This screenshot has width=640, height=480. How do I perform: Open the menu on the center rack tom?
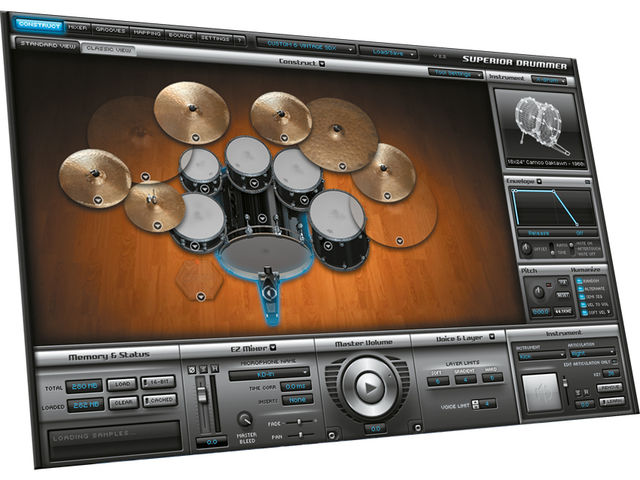tap(254, 184)
